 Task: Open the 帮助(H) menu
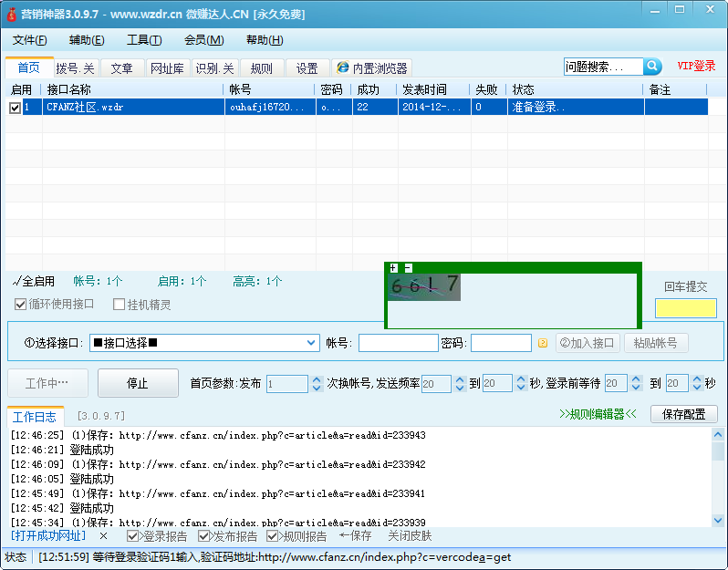pyautogui.click(x=265, y=40)
